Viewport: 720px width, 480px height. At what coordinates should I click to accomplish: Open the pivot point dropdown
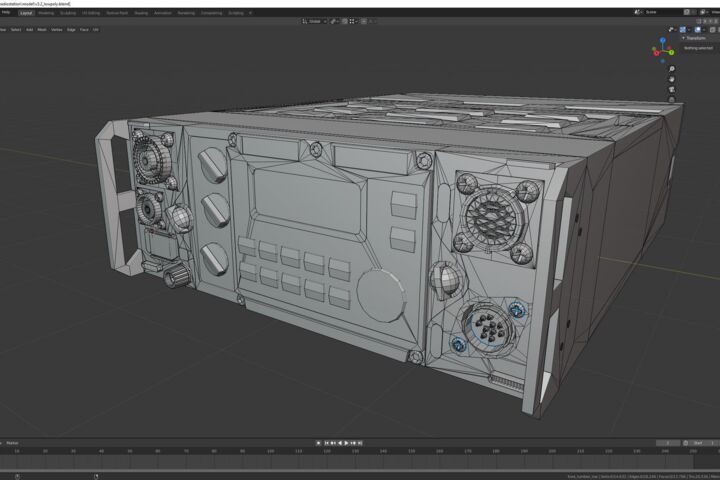pos(334,21)
